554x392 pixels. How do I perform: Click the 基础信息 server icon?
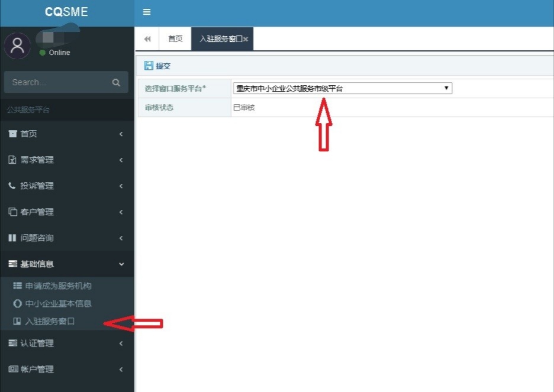pos(12,264)
